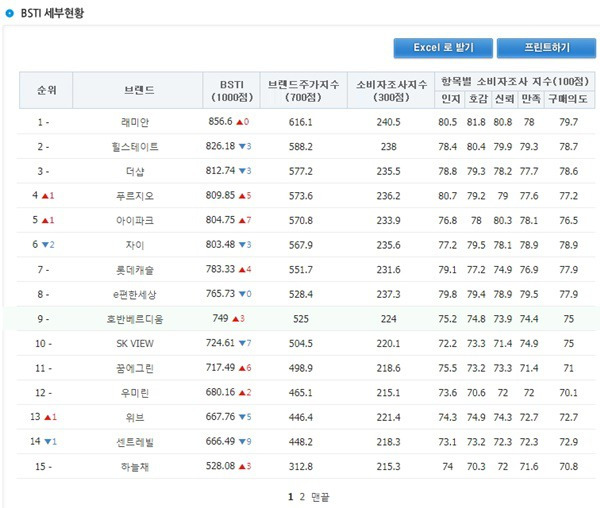Screen dimensions: 600x508
Task: Click the 순위 column header
Action: (x=46, y=90)
